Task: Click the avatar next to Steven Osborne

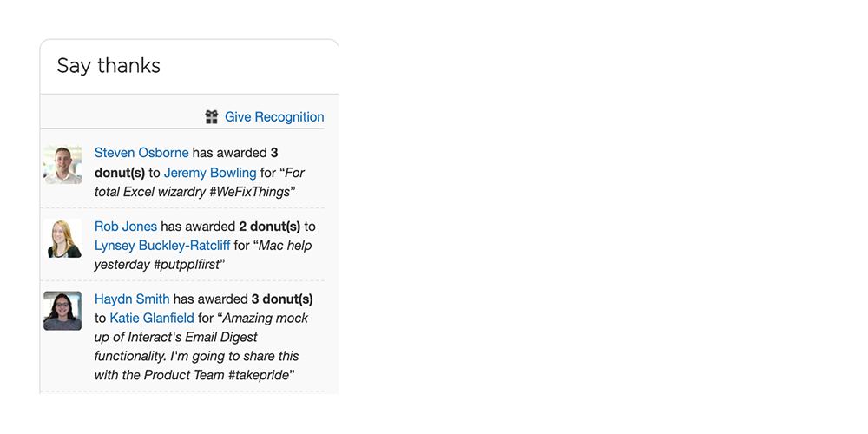Action: (x=62, y=164)
